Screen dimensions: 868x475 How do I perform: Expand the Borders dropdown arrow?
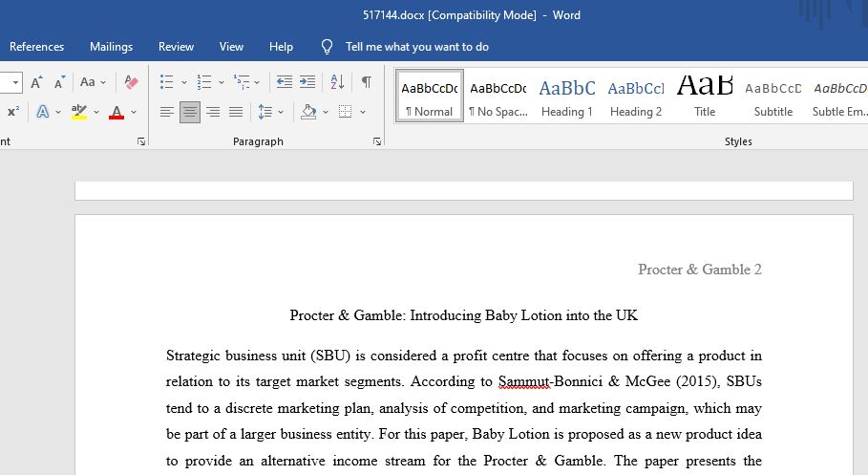point(363,112)
